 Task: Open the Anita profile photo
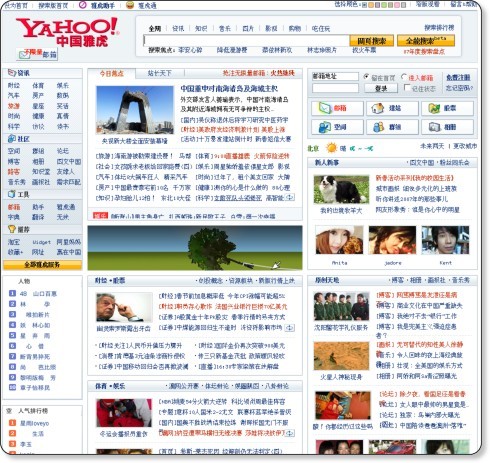[339, 240]
